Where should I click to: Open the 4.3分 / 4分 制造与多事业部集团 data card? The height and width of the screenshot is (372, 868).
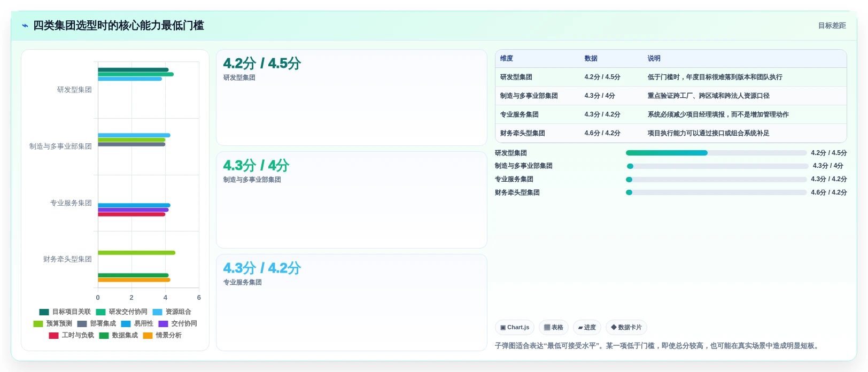[x=352, y=200]
